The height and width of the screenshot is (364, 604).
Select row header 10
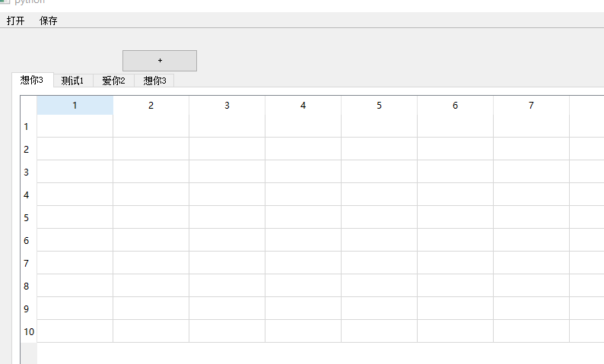pyautogui.click(x=29, y=331)
